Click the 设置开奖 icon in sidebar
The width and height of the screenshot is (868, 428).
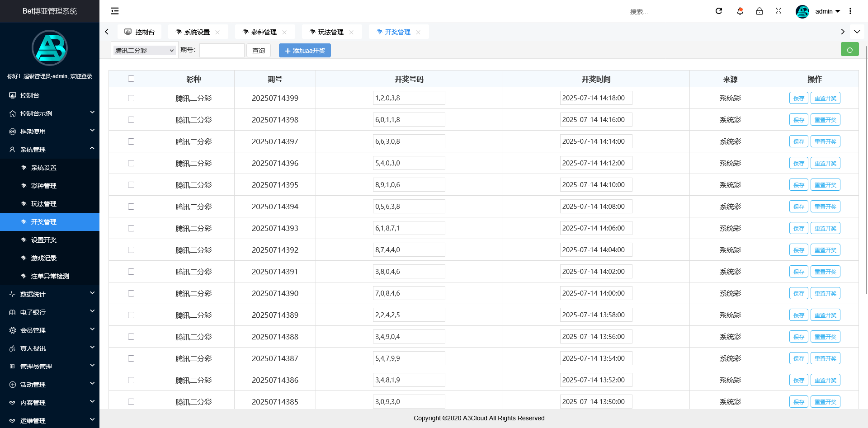pos(24,240)
